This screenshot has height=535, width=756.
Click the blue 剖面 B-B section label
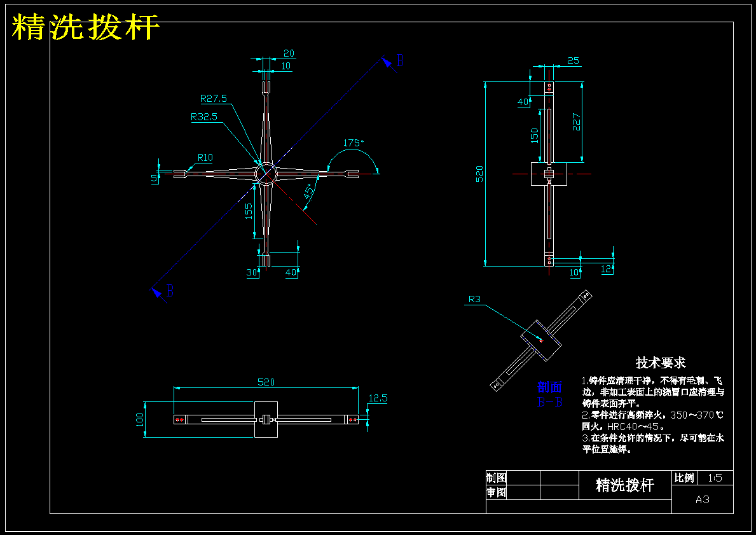(550, 394)
